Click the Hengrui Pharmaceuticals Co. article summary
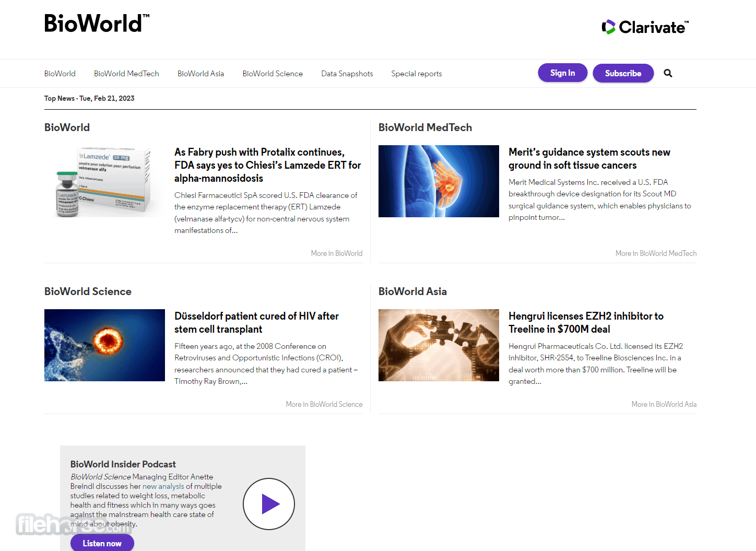Viewport: 756px width, 551px height. tap(596, 364)
